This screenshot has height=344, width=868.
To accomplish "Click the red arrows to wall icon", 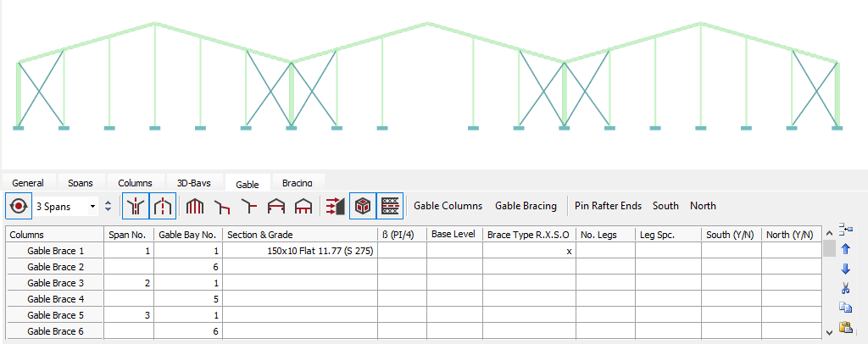I will coord(335,206).
